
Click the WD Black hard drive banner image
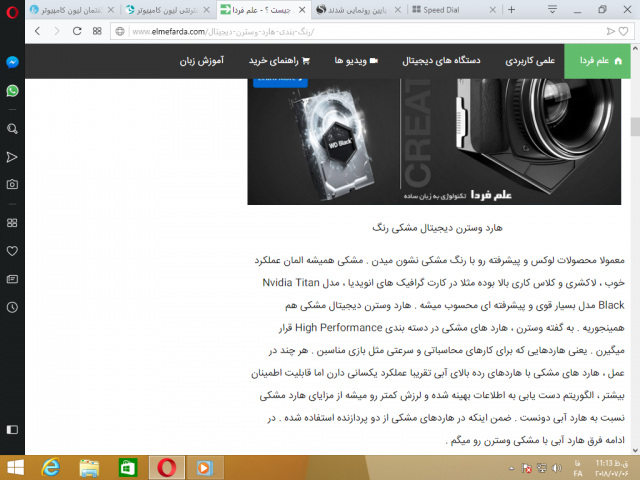[x=434, y=141]
